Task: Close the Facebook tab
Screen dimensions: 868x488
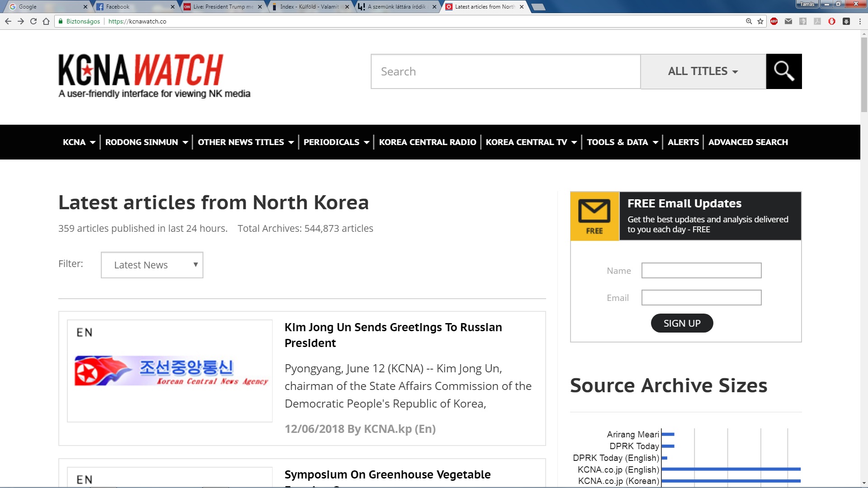Action: pos(173,7)
